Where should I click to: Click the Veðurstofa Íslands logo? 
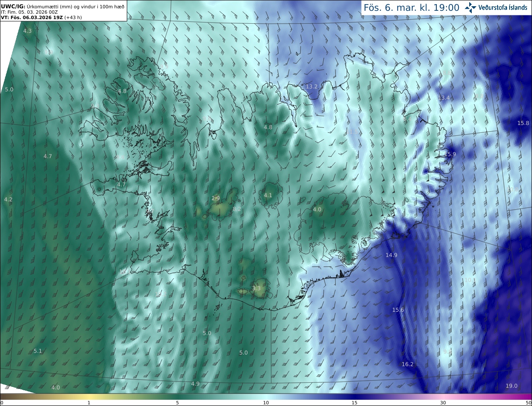coord(496,7)
